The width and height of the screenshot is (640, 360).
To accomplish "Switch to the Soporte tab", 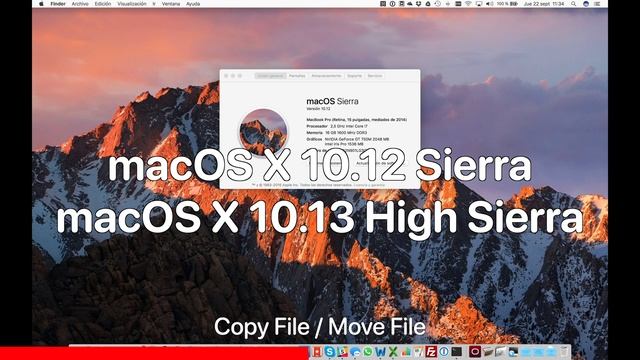I will click(354, 76).
